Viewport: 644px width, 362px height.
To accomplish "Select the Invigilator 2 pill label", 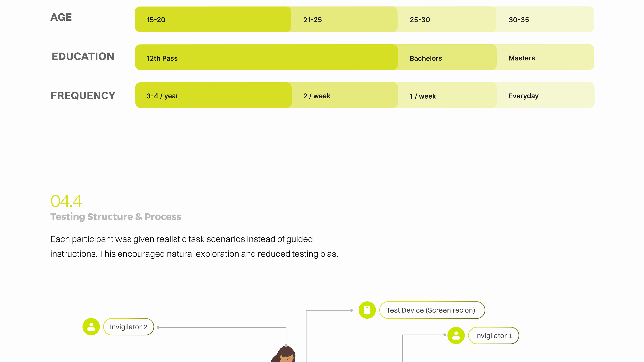I will click(128, 327).
